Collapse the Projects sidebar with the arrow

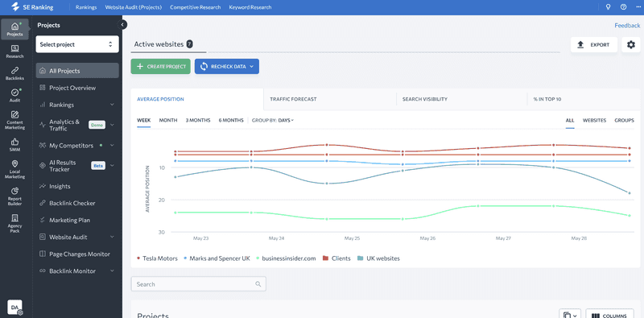(x=122, y=25)
